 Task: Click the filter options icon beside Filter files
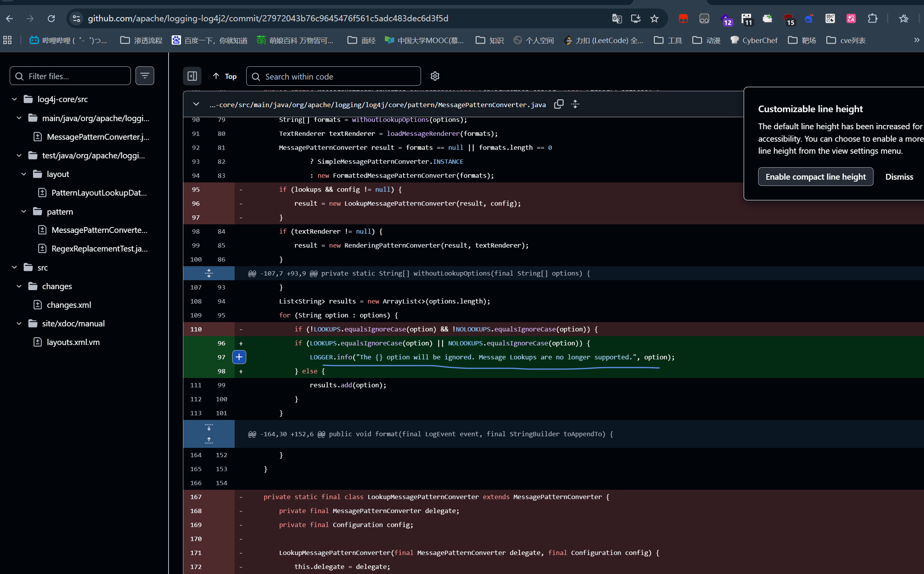pyautogui.click(x=144, y=76)
